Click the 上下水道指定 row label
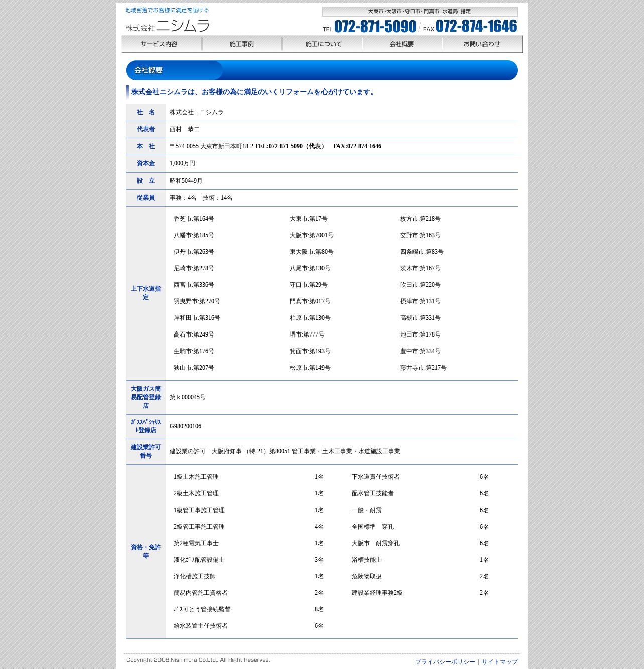 (x=146, y=293)
